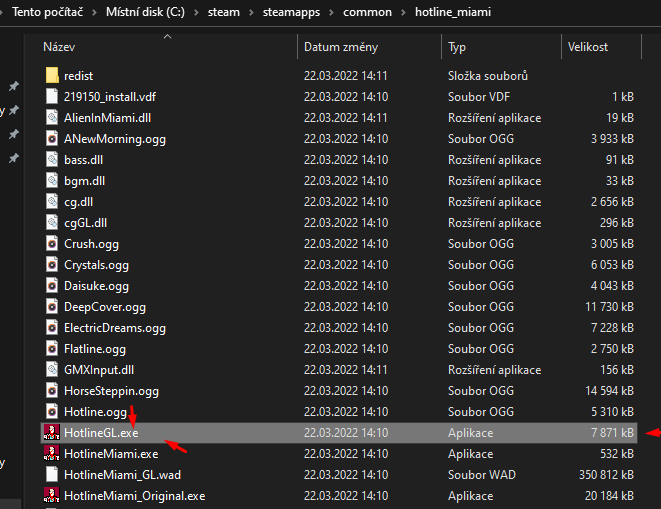Select the HotlineGL.exe application icon
The height and width of the screenshot is (509, 661).
point(52,433)
